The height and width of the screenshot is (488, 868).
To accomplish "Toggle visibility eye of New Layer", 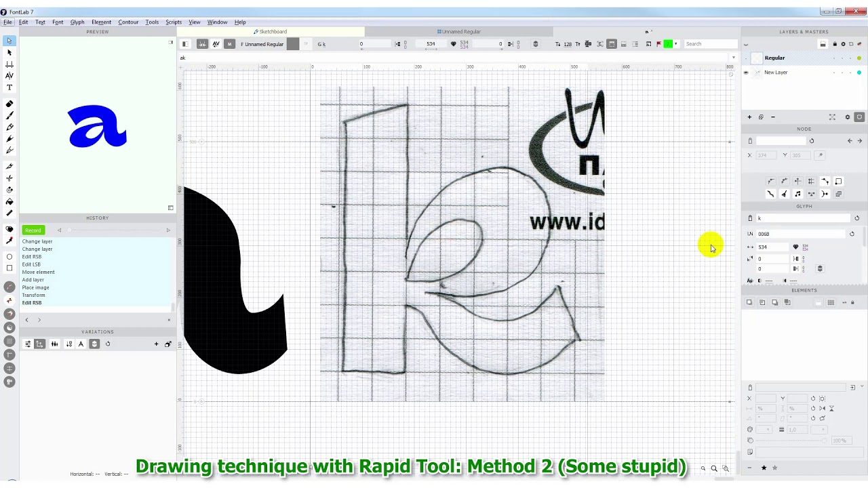I will click(746, 73).
